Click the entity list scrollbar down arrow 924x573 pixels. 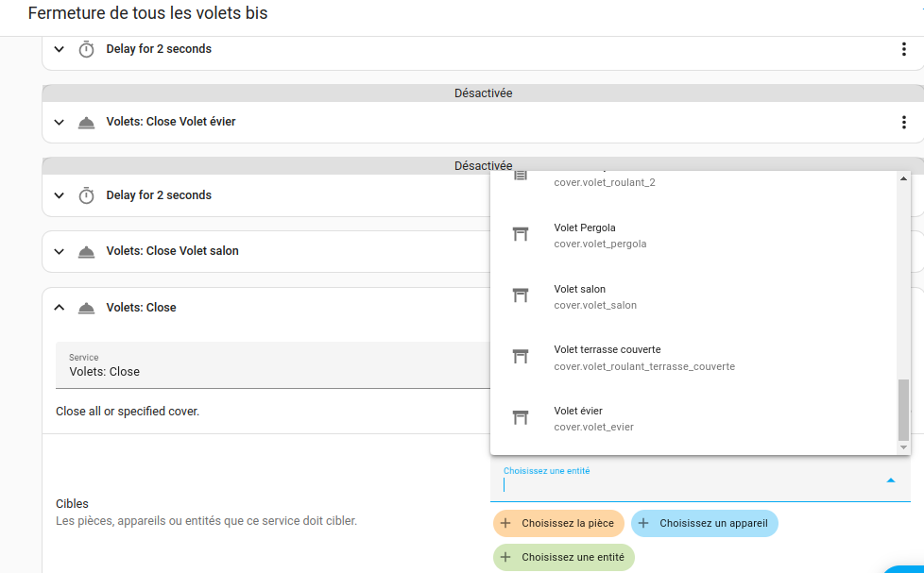pos(903,447)
